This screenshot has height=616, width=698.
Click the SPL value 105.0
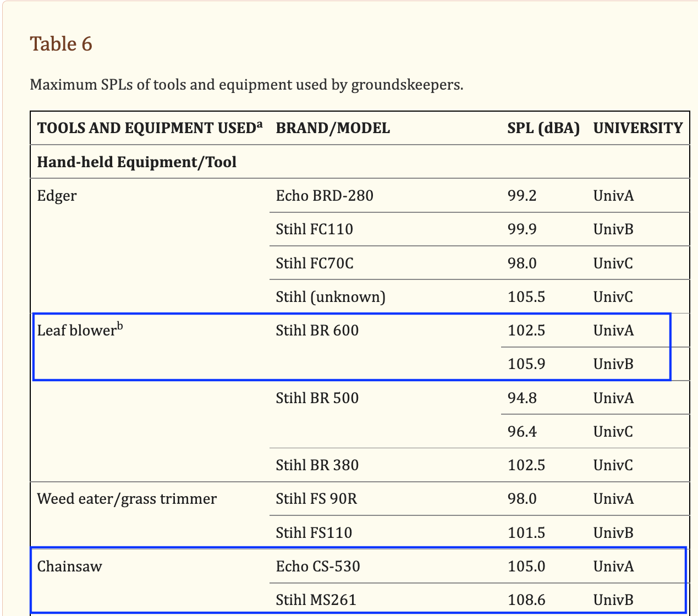pos(526,566)
